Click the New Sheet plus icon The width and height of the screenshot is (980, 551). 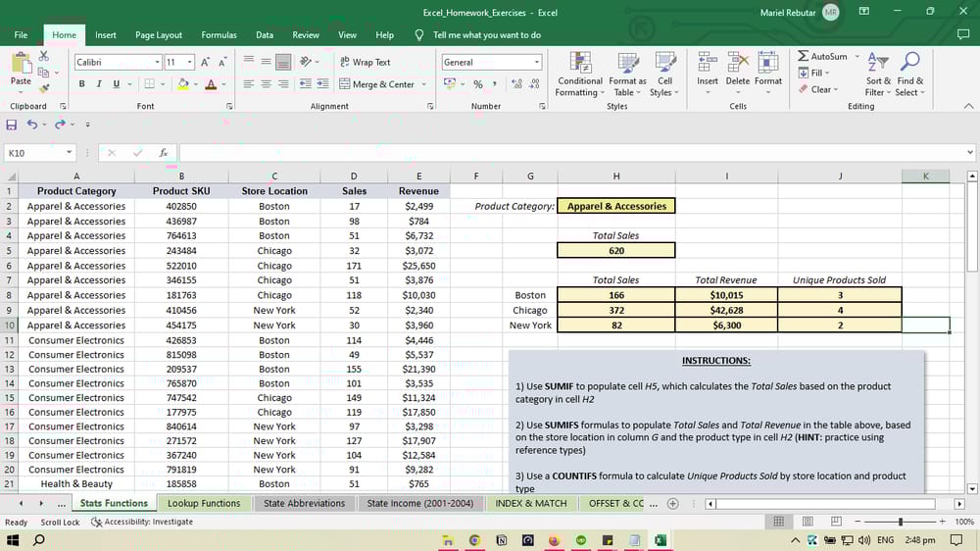(x=672, y=504)
